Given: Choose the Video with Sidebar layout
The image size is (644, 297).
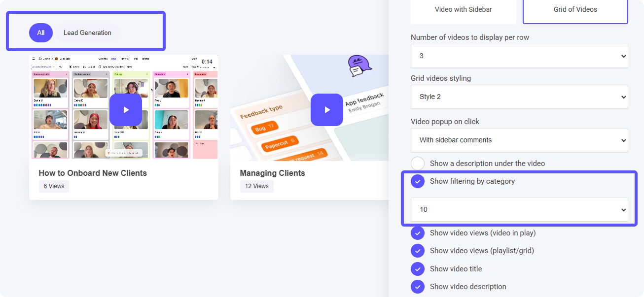Looking at the screenshot, I should click(x=463, y=10).
